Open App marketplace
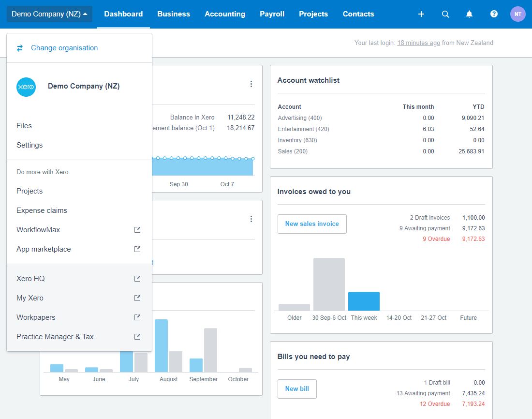Viewport: 532px width, 419px height. pos(79,249)
